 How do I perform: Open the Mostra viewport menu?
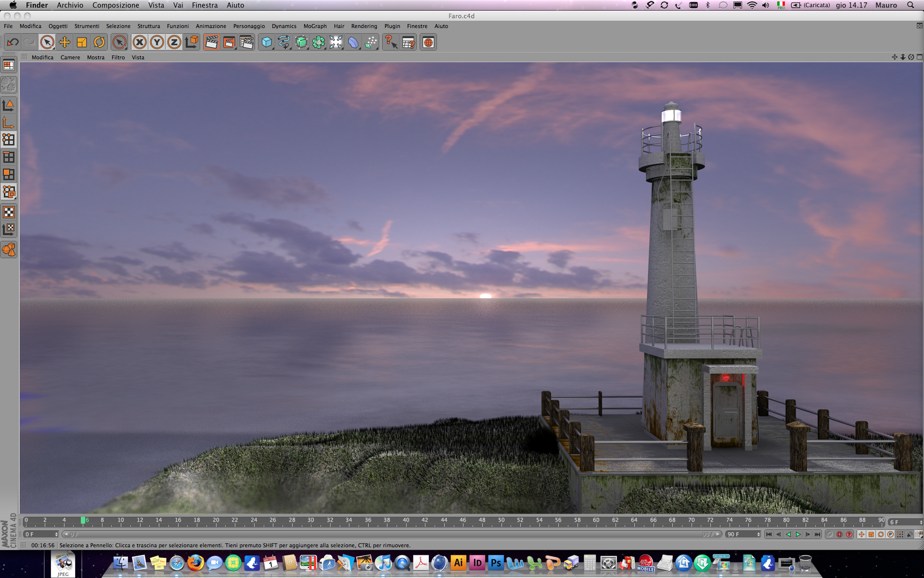95,57
